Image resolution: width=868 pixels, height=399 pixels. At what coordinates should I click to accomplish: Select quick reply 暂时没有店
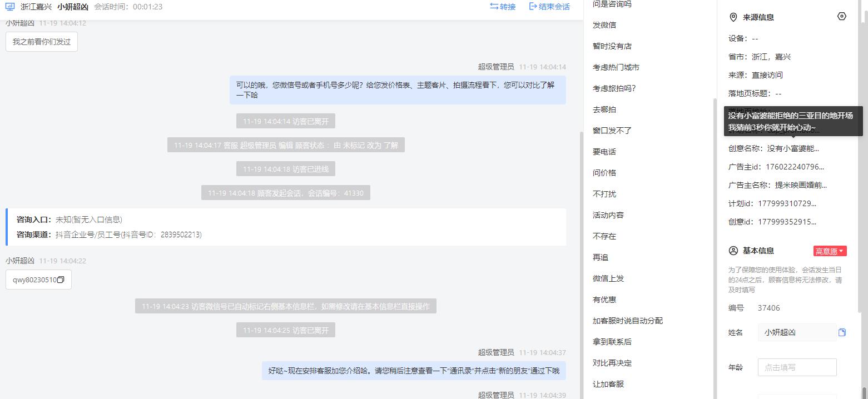[x=612, y=46]
